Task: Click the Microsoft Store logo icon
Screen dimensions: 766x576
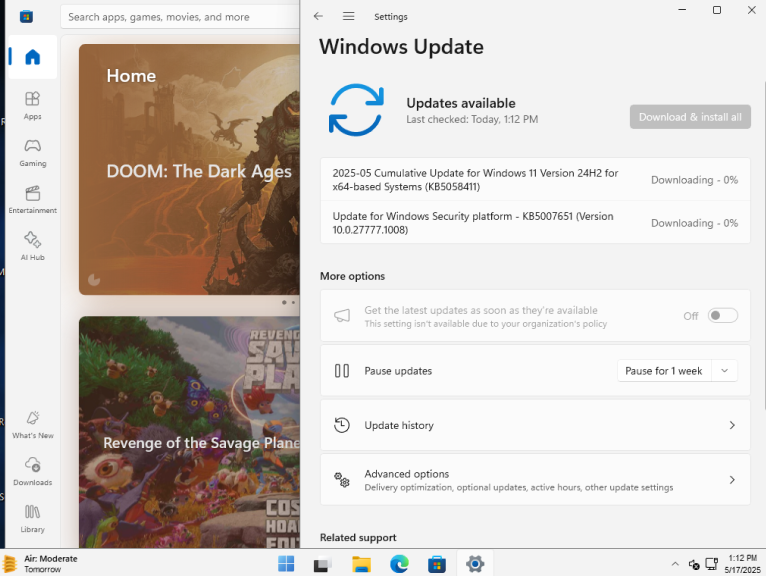Action: [26, 17]
